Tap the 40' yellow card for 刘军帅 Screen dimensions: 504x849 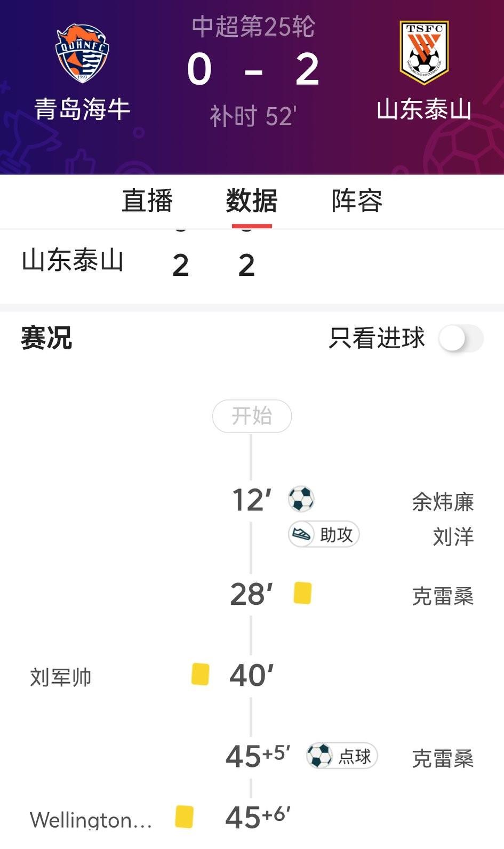[x=201, y=674]
